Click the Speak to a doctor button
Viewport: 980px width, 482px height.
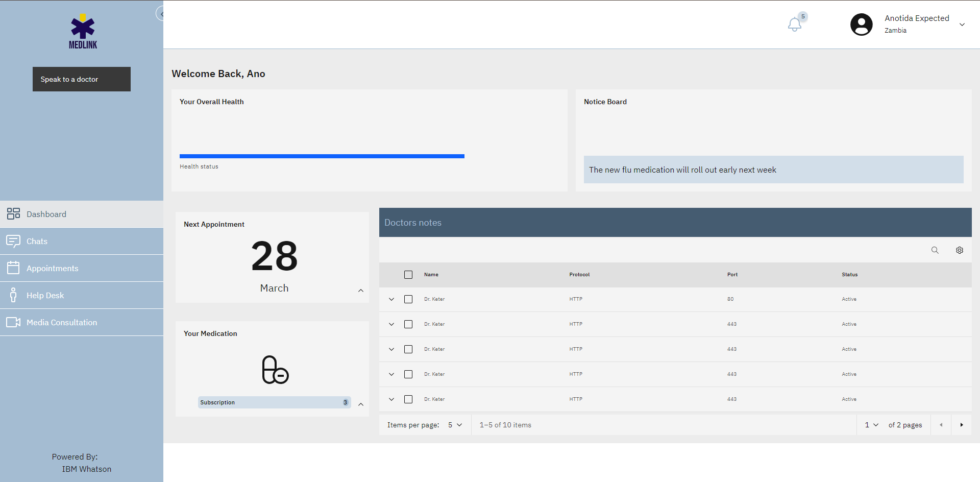[82, 79]
